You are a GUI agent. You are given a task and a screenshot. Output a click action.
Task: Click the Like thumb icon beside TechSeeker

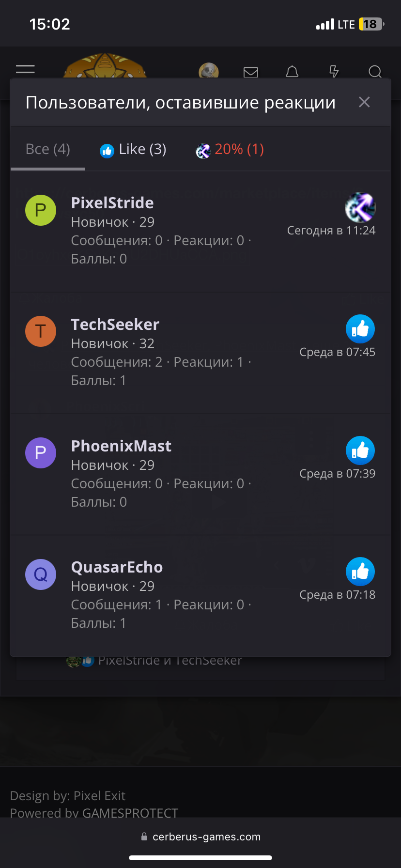click(x=360, y=329)
